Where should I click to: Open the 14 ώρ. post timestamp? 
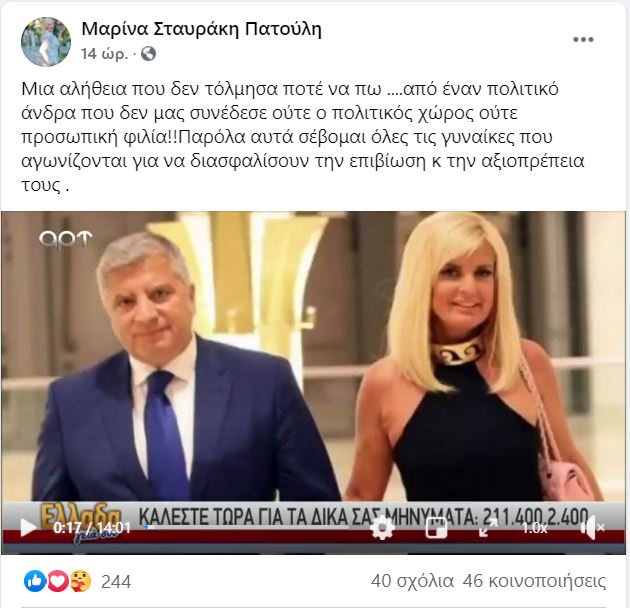(105, 54)
